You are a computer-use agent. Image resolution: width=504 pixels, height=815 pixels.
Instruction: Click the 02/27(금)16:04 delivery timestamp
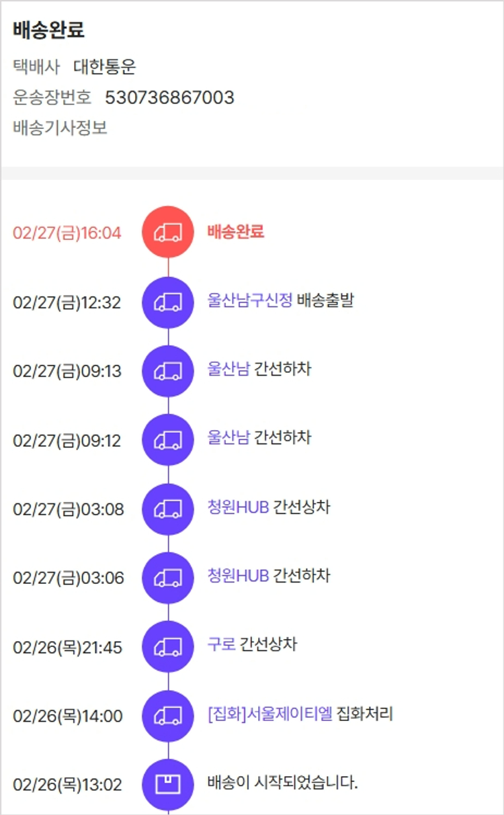pos(67,233)
